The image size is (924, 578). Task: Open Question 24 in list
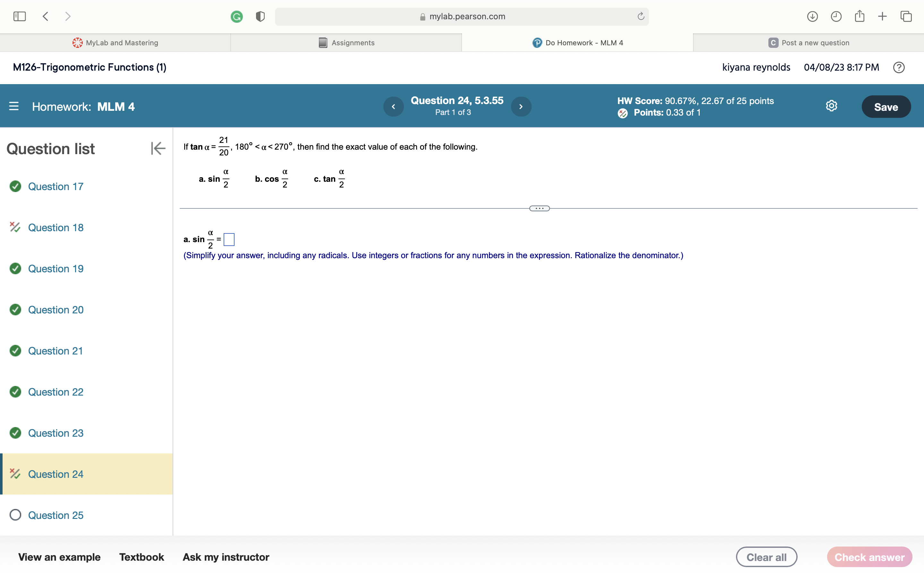coord(56,474)
